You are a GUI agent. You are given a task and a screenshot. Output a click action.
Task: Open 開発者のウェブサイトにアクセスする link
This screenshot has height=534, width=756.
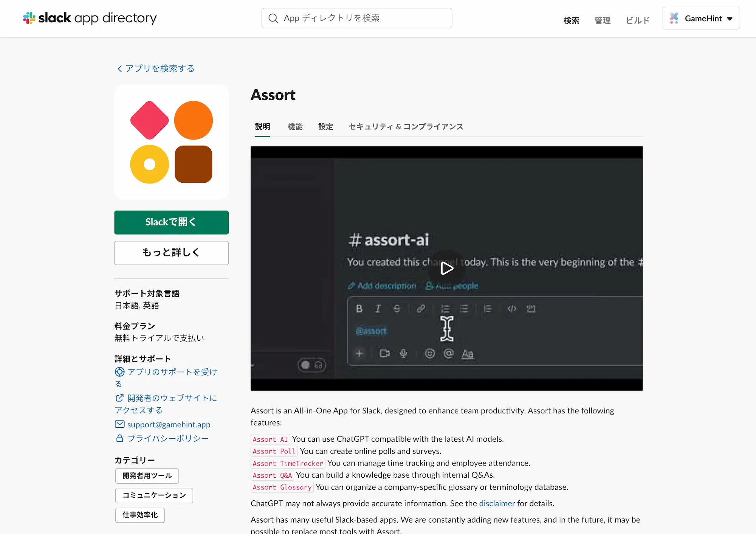click(166, 404)
